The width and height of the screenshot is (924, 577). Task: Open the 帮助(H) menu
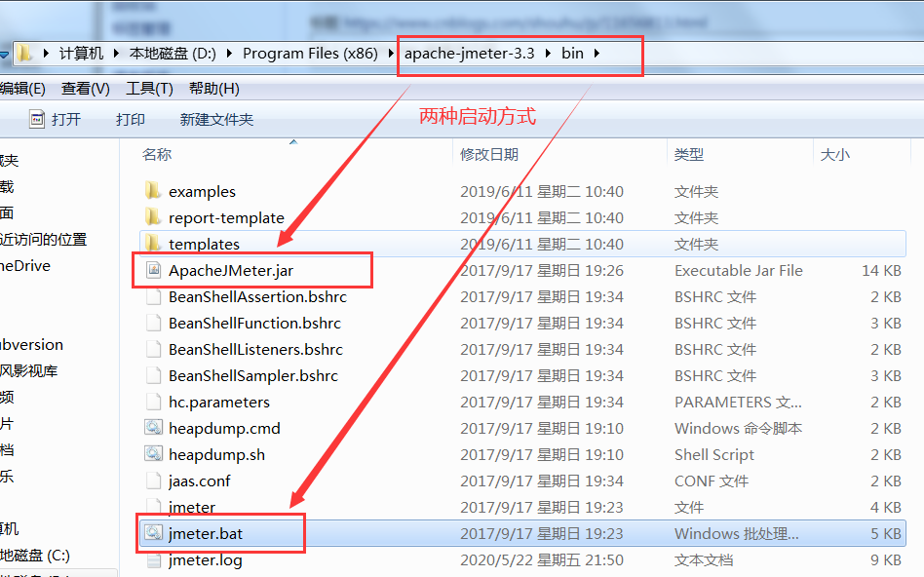(x=213, y=89)
